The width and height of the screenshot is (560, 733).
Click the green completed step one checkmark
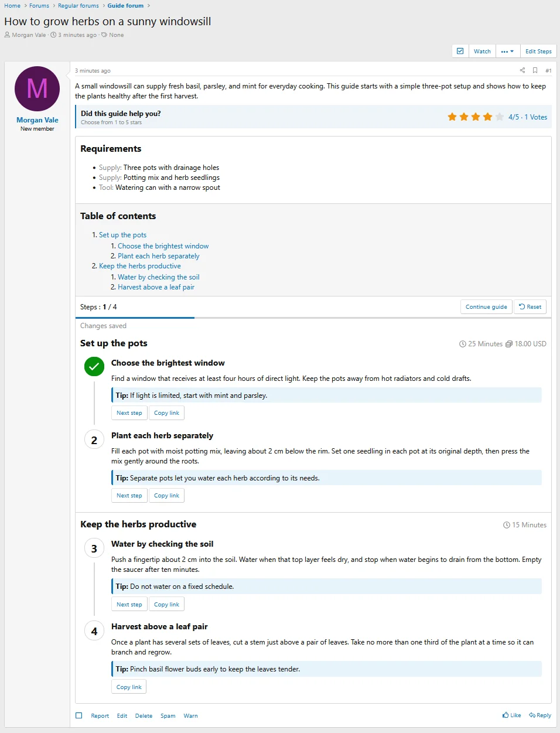tap(94, 367)
